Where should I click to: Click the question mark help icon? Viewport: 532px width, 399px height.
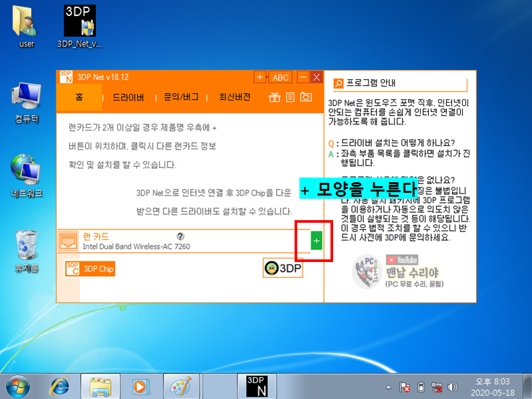click(x=180, y=237)
